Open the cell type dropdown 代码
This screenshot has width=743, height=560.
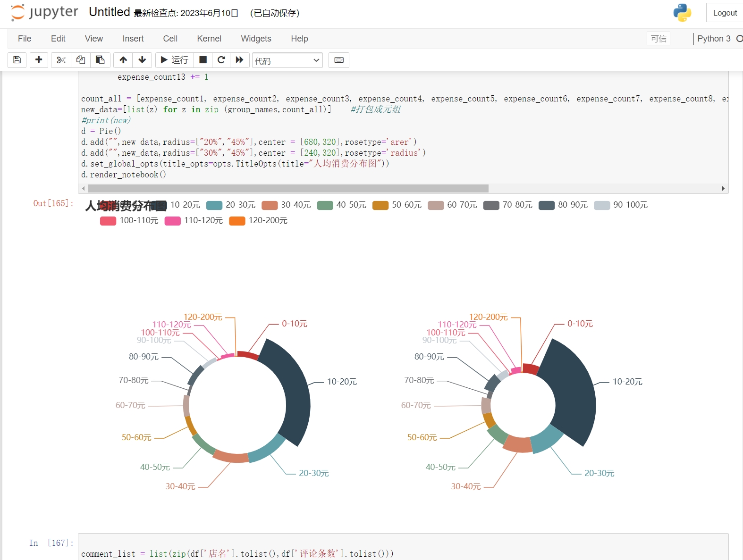click(x=287, y=60)
